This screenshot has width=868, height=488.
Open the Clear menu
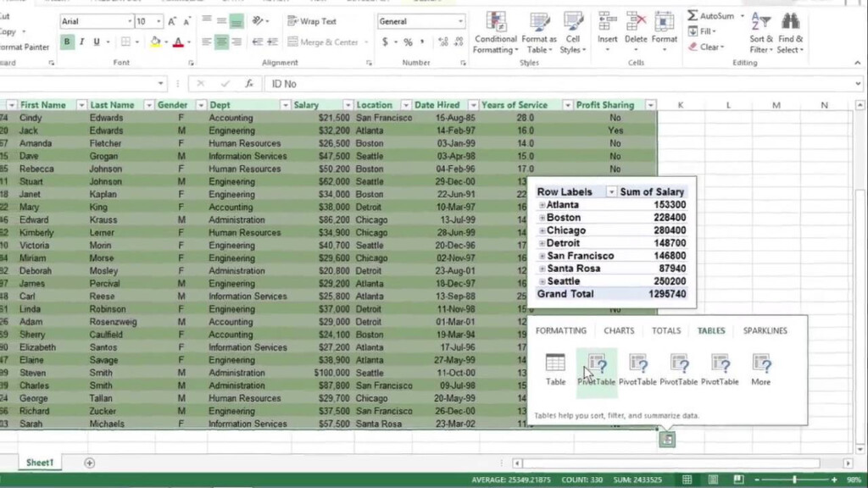pyautogui.click(x=706, y=47)
